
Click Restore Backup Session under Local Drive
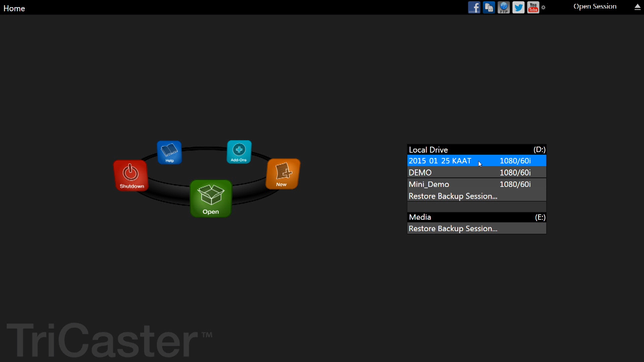453,196
